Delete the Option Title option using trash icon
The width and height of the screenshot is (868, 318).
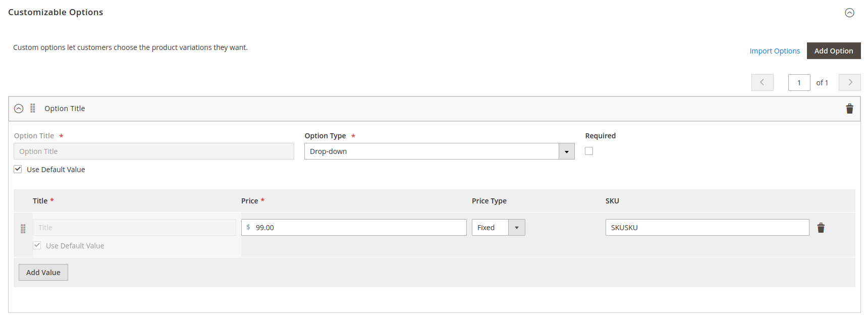[849, 109]
